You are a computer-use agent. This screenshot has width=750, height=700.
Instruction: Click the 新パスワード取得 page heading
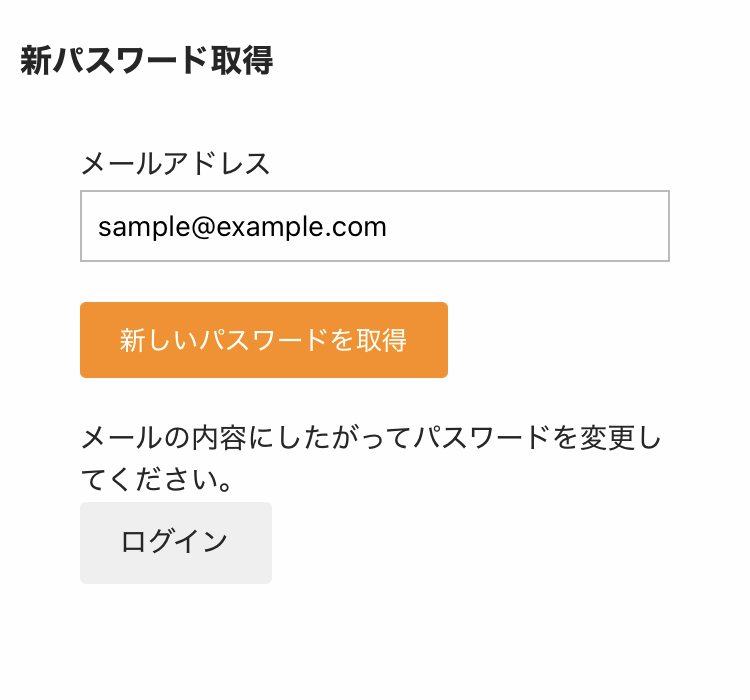pyautogui.click(x=146, y=61)
